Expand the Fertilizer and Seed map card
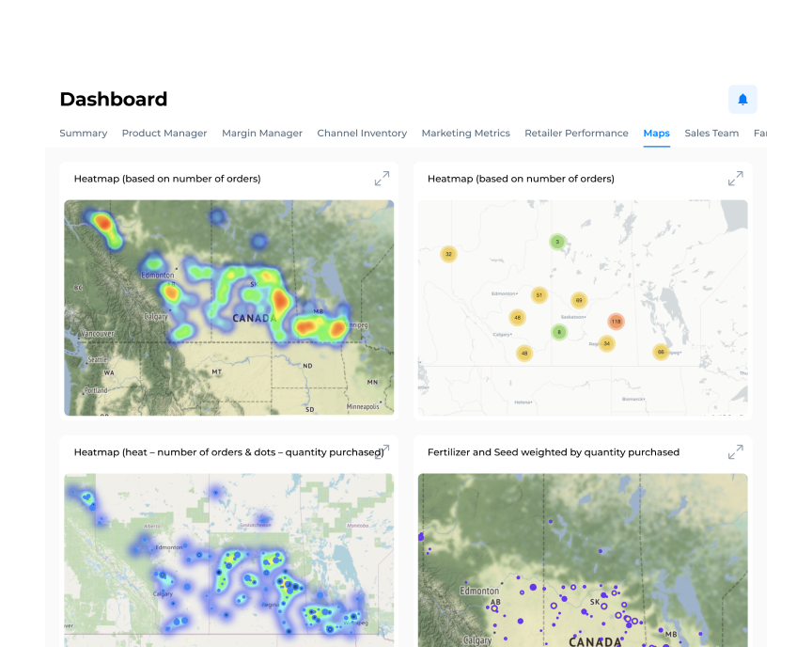This screenshot has height=647, width=812. click(x=735, y=452)
